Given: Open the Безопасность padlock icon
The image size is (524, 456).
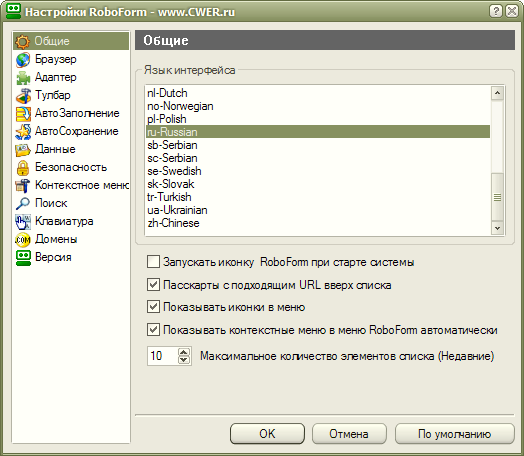Looking at the screenshot, I should tap(23, 168).
